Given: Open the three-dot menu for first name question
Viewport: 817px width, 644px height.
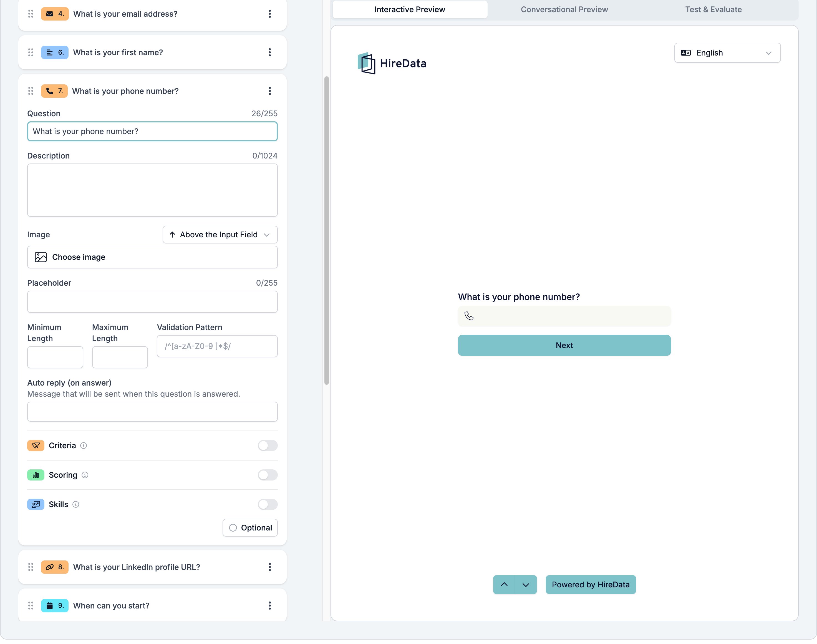Looking at the screenshot, I should [x=270, y=52].
